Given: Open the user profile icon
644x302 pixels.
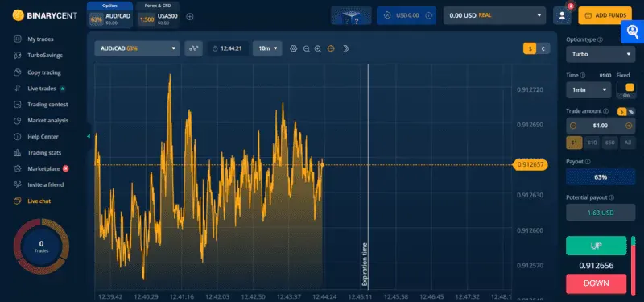Looking at the screenshot, I should tap(562, 15).
